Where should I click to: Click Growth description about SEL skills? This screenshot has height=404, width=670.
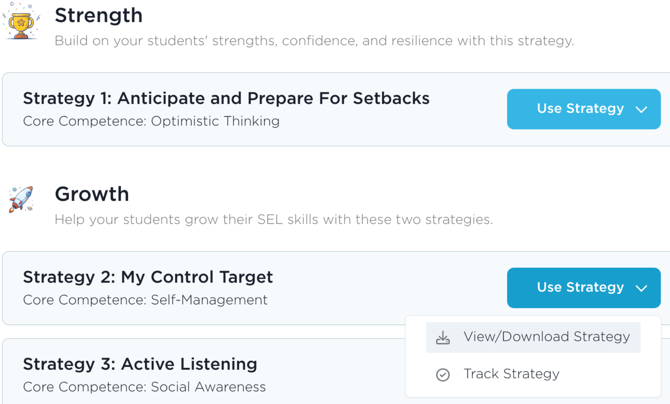tap(273, 219)
